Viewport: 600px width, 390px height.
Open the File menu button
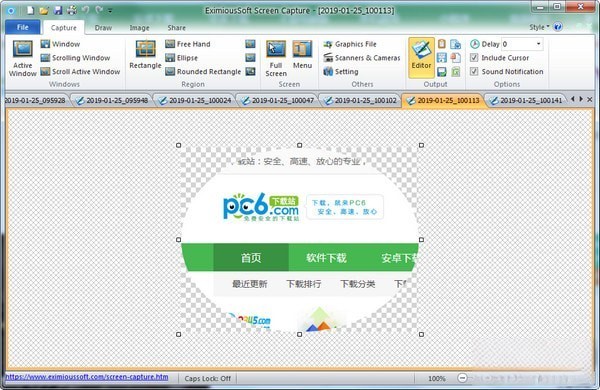[x=23, y=27]
